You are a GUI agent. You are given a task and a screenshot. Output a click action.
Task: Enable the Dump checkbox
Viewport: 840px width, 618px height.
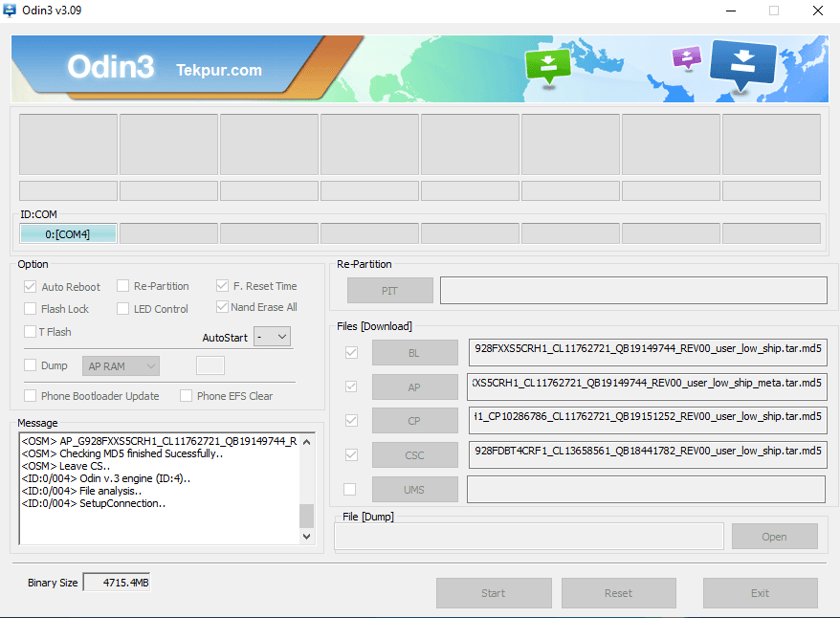pos(30,365)
